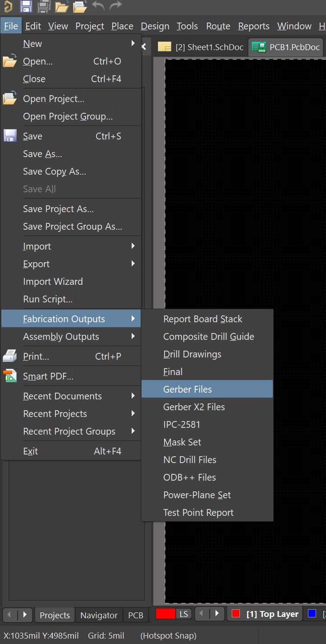Open the Navigator panel tab
The width and height of the screenshot is (326, 644).
(x=99, y=615)
